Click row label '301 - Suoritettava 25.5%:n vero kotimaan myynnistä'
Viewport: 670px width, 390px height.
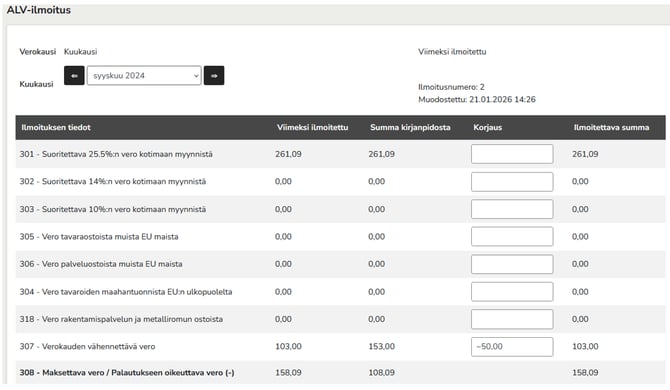[116, 154]
